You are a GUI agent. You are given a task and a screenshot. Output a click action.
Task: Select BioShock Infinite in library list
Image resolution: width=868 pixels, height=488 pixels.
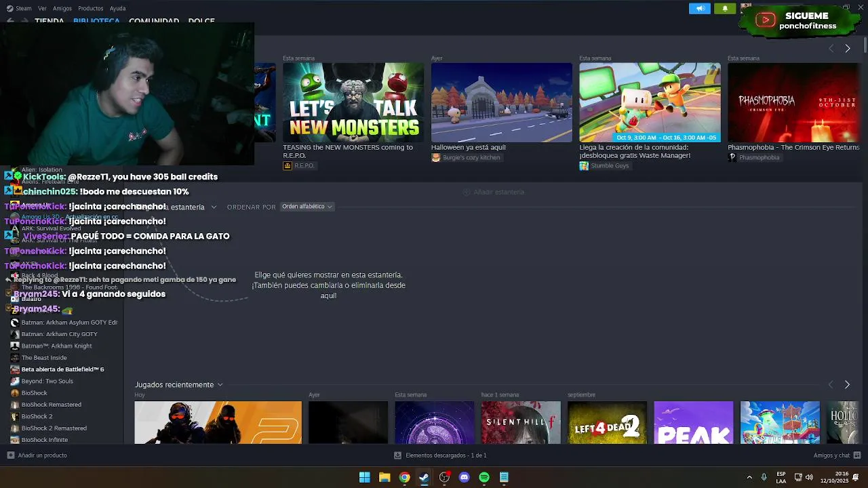[44, 440]
